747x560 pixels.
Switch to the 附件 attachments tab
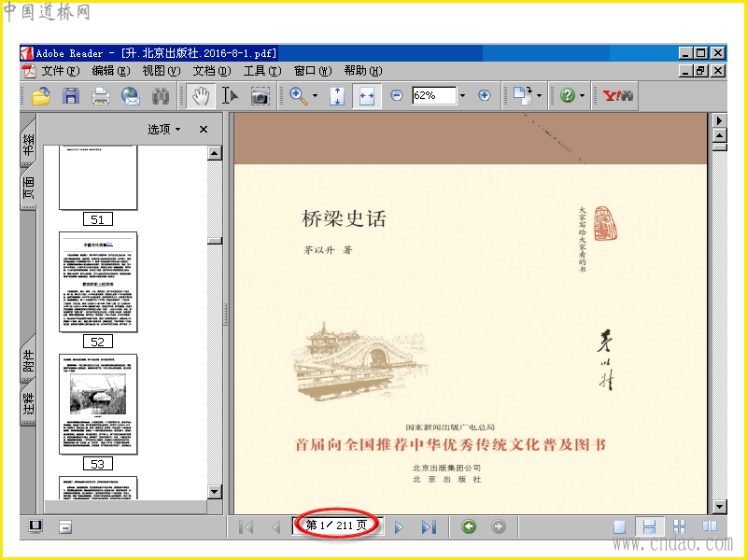tap(29, 360)
